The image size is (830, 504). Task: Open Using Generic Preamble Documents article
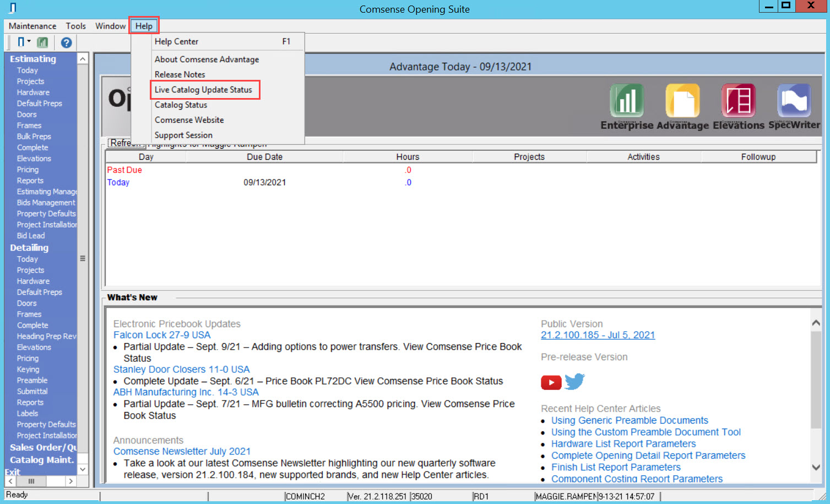(x=630, y=420)
